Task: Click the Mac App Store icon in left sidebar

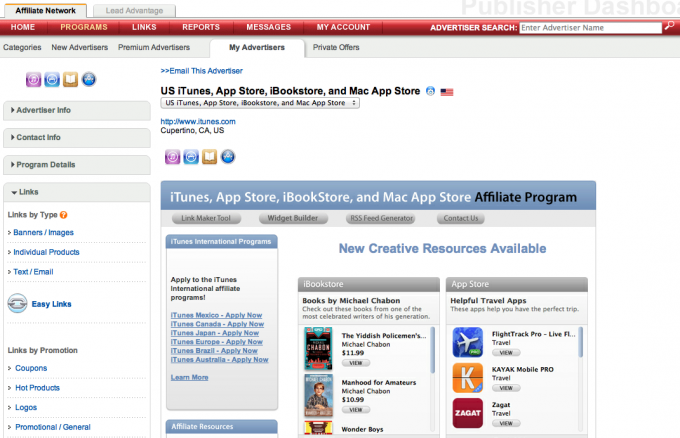Action: [x=89, y=80]
